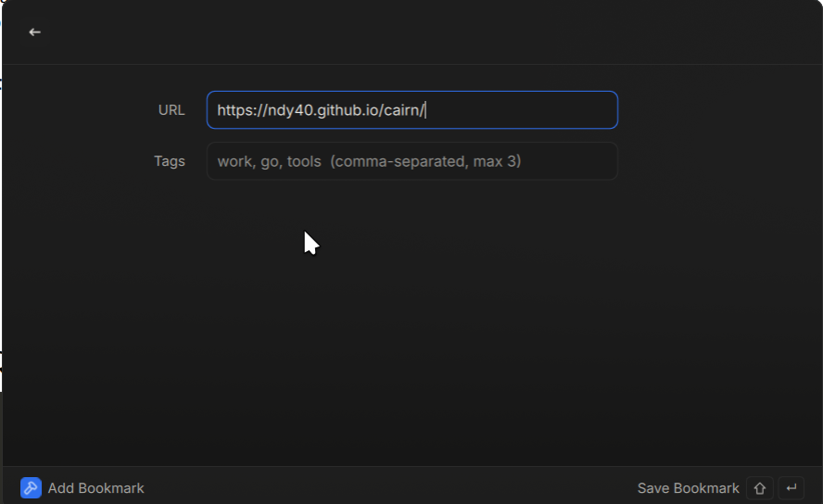
Task: Click the Tags field label
Action: pyautogui.click(x=170, y=161)
